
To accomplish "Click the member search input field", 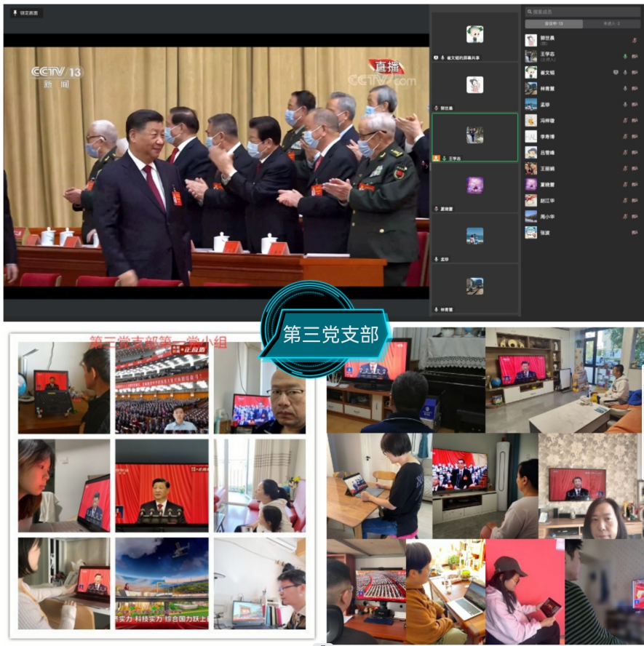I will click(x=586, y=12).
